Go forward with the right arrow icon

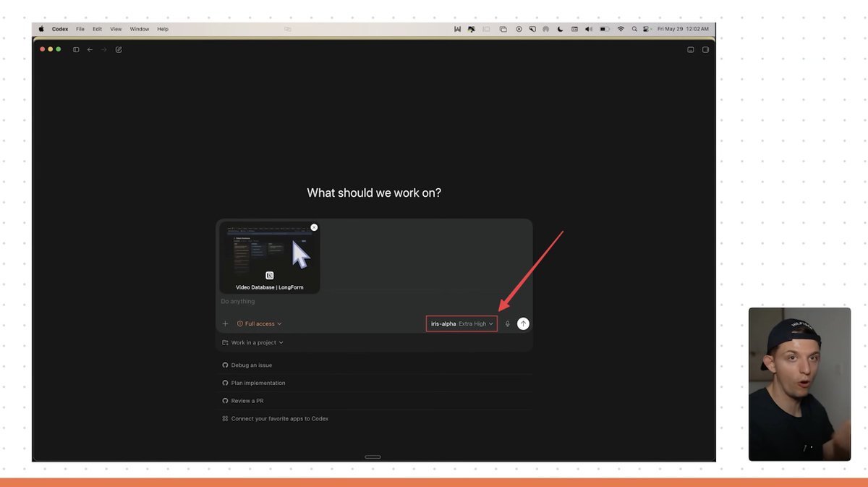104,49
